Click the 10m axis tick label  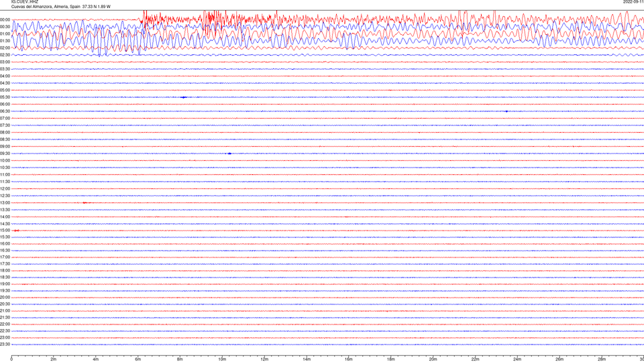point(222,359)
